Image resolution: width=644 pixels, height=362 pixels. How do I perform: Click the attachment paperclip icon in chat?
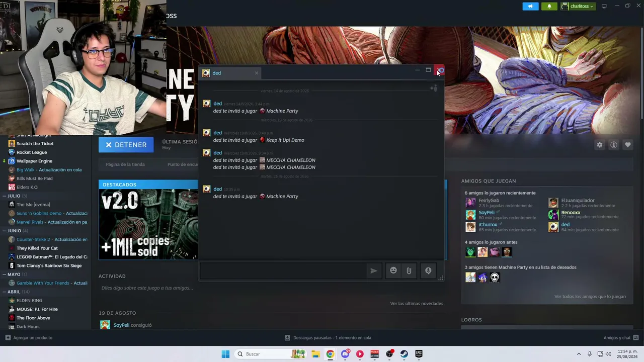[409, 270]
